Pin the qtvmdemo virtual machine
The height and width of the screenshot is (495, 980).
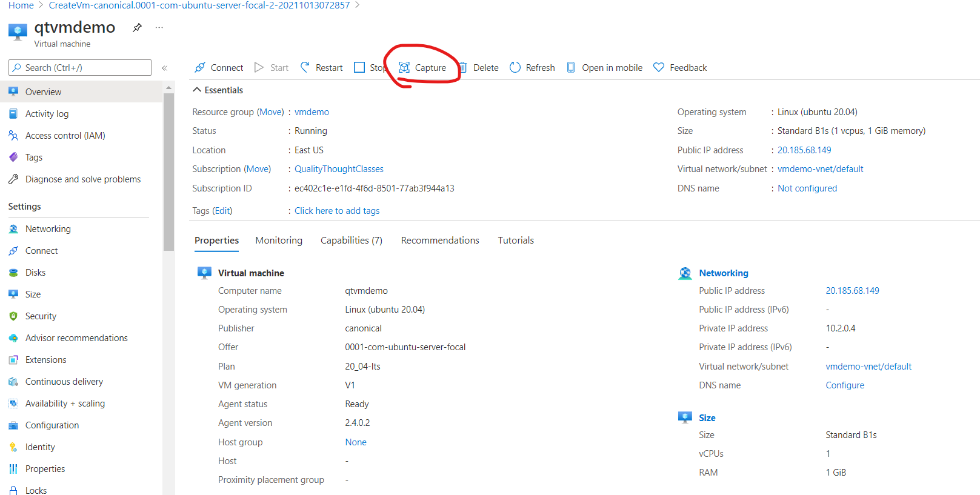pos(138,27)
